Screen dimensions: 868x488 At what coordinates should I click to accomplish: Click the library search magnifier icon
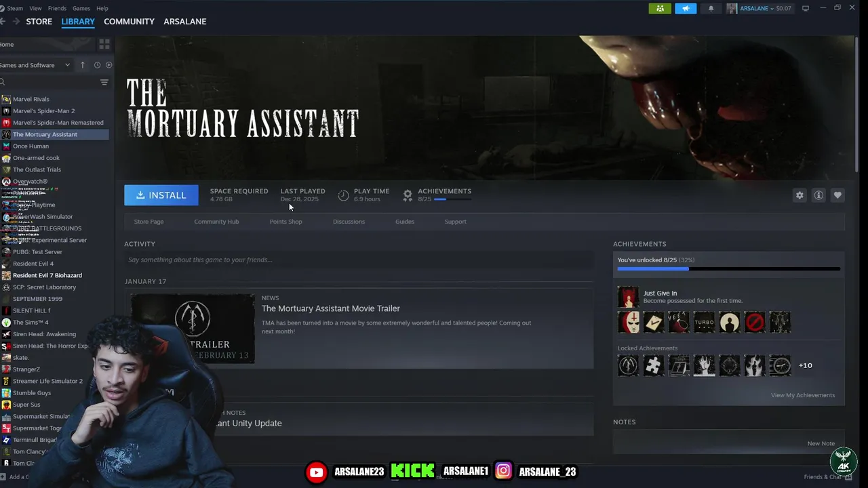pos(3,82)
